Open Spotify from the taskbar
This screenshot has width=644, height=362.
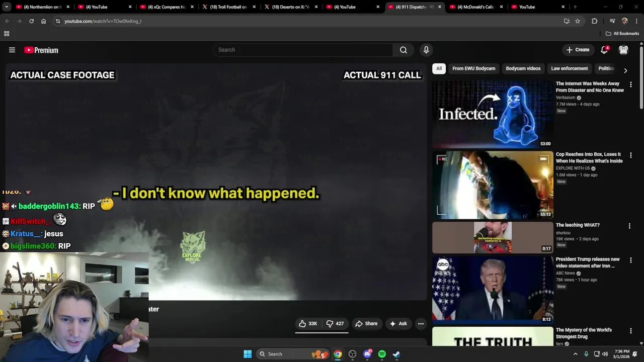tap(382, 354)
